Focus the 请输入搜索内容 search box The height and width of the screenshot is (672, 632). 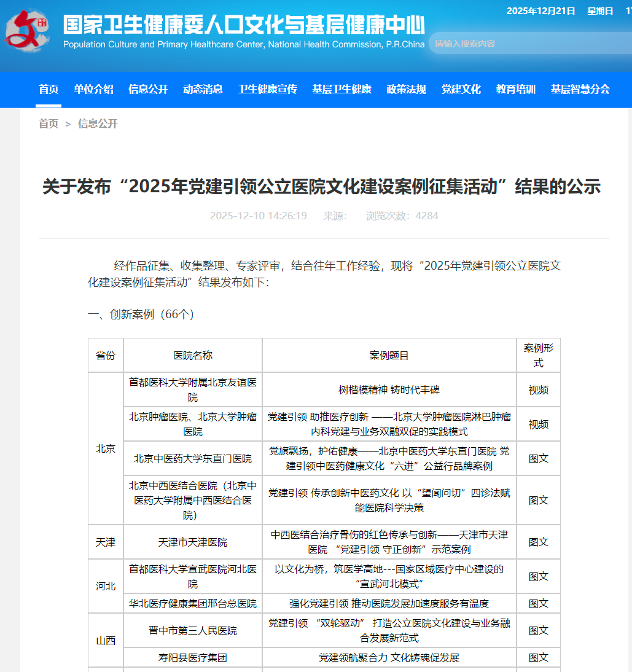[528, 44]
